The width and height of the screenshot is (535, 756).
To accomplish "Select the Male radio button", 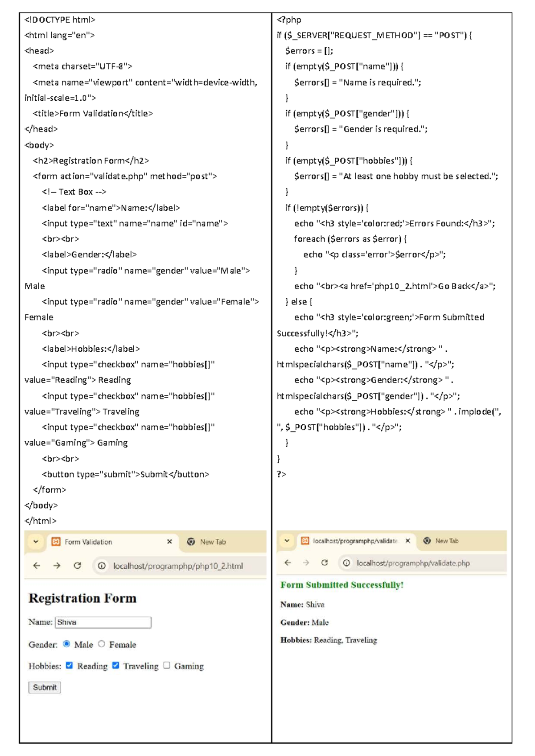I will (x=67, y=644).
